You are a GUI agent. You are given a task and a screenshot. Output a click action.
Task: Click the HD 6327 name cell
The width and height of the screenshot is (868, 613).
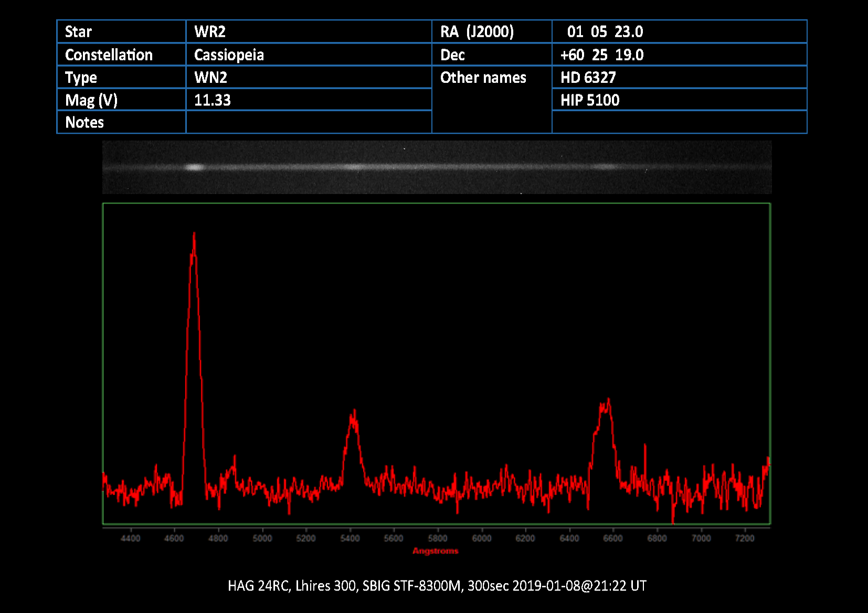pyautogui.click(x=588, y=78)
